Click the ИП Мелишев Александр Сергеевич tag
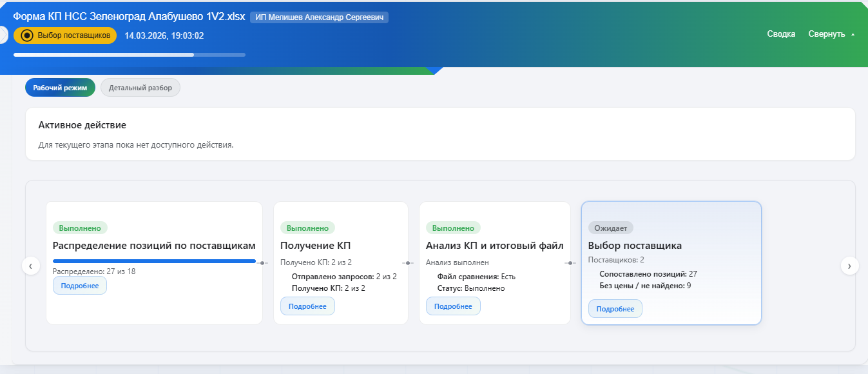This screenshot has height=374, width=868. point(319,17)
